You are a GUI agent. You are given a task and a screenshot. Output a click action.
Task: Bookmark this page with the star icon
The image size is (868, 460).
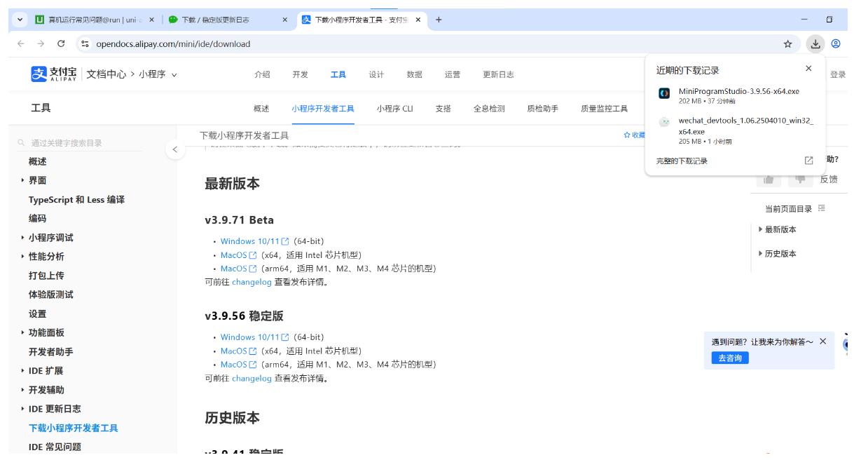(787, 43)
